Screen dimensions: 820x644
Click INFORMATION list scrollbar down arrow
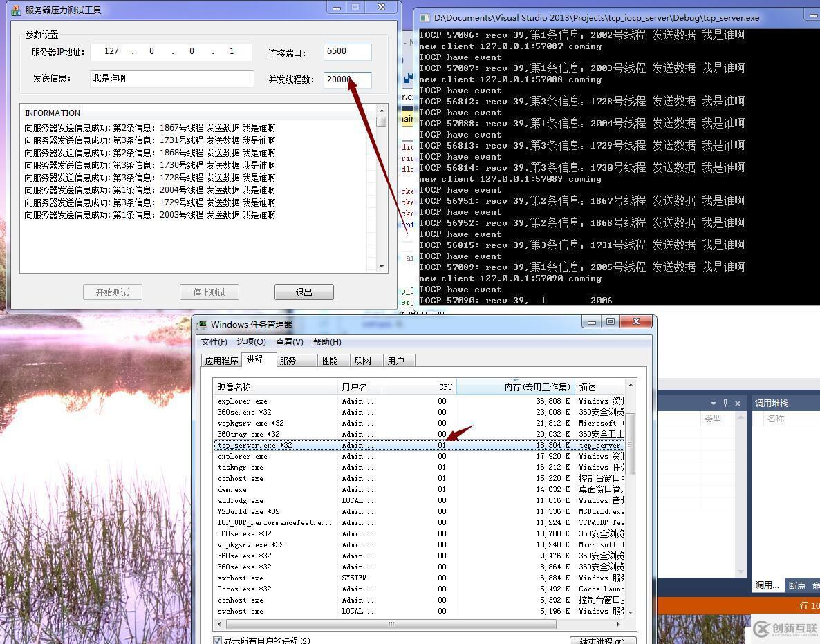pos(382,267)
